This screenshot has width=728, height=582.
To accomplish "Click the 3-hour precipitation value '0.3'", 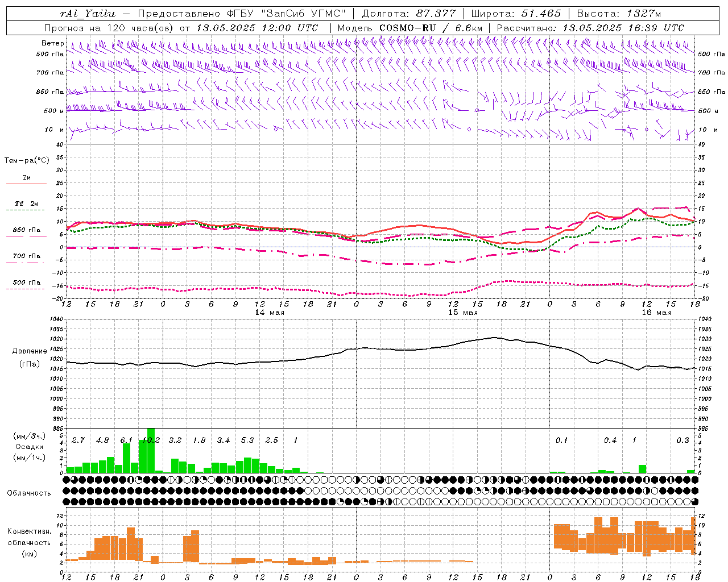I will [682, 440].
